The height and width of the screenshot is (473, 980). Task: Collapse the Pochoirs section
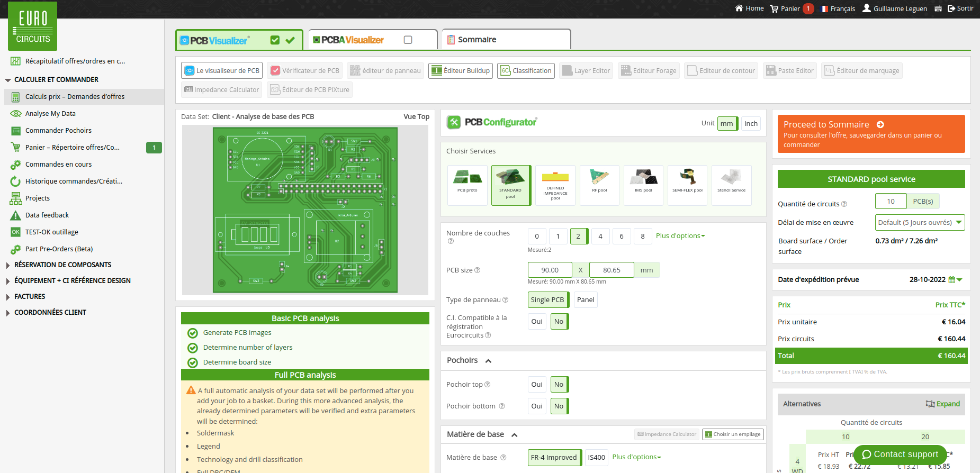pyautogui.click(x=488, y=361)
